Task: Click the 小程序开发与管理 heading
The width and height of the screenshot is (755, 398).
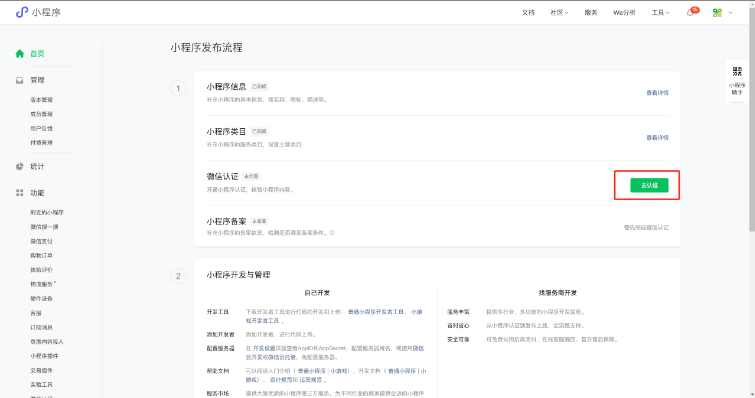Action: pyautogui.click(x=238, y=275)
